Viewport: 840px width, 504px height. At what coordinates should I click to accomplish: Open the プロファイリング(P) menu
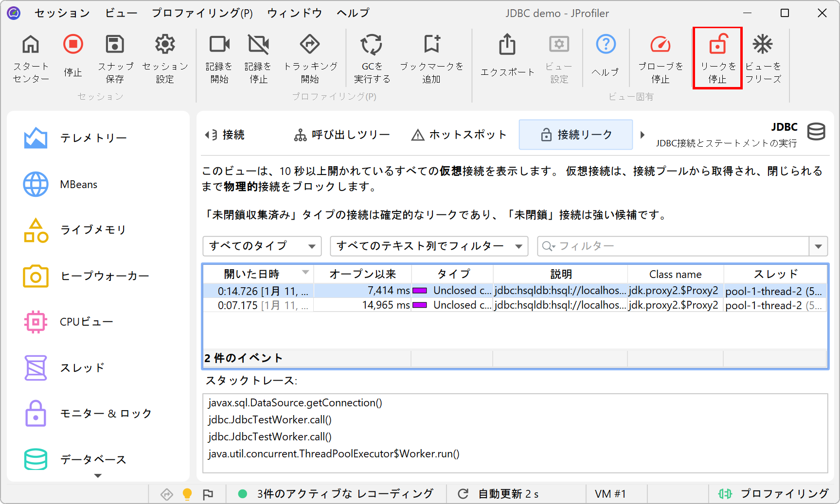tap(202, 13)
